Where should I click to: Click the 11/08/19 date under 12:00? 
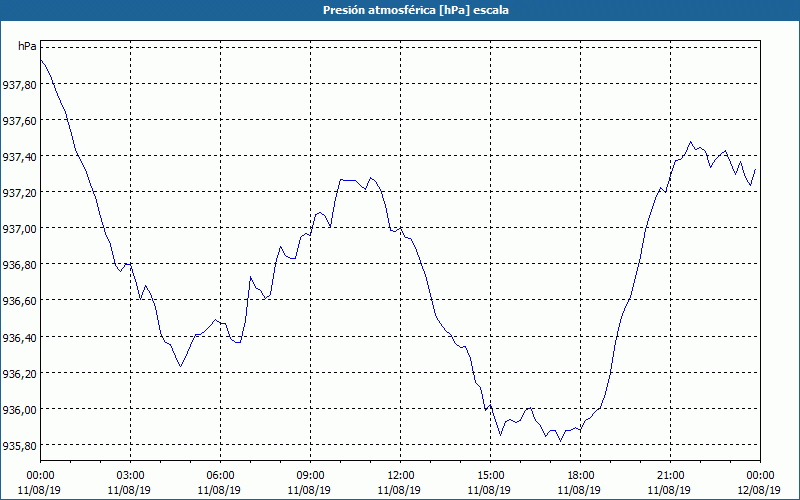(x=399, y=490)
